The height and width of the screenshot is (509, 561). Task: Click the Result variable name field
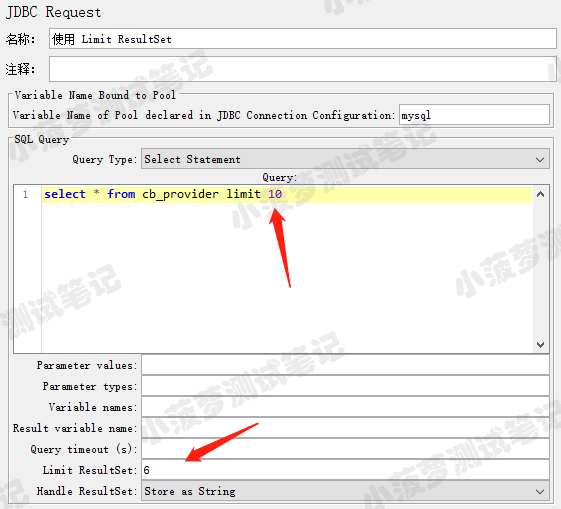pos(345,428)
